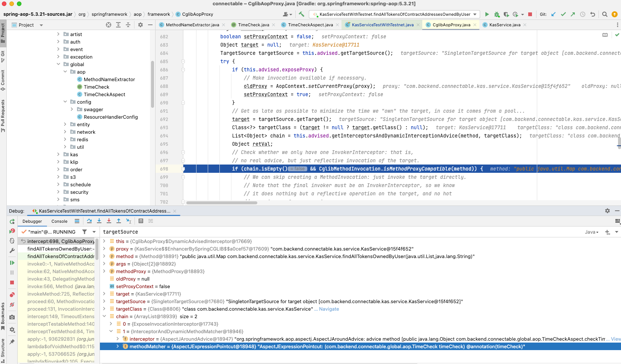Select the TimeCheckAspect class in project tree
This screenshot has width=621, height=364.
click(x=104, y=94)
